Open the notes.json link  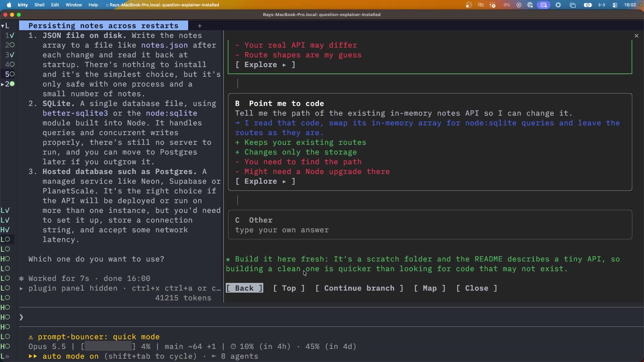pyautogui.click(x=164, y=45)
